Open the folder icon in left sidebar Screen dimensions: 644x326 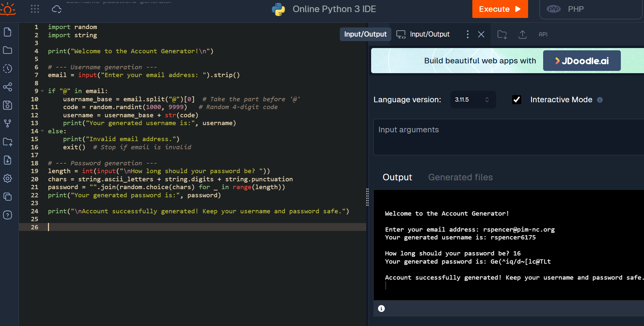coord(8,50)
